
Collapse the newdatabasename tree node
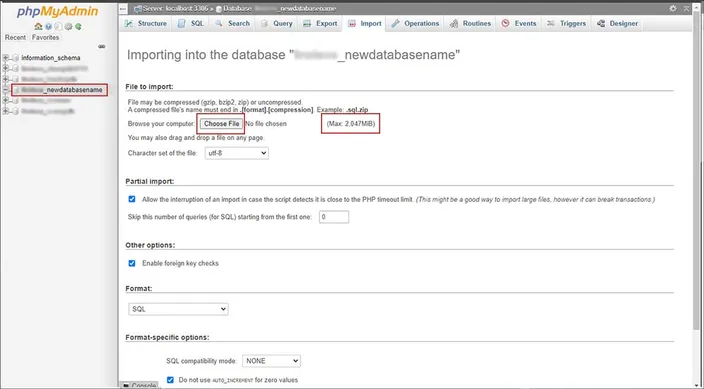pyautogui.click(x=6, y=90)
